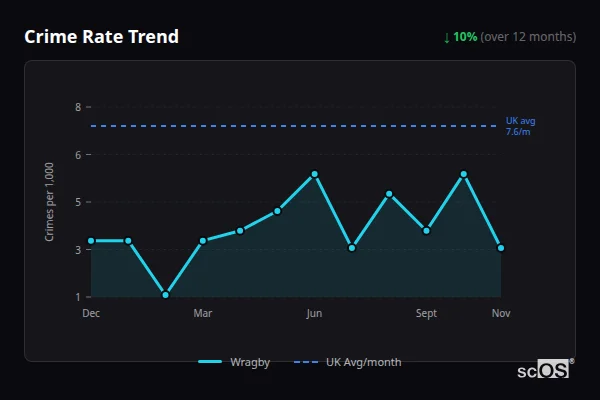
Task: Select the May data point
Action: [x=277, y=211]
